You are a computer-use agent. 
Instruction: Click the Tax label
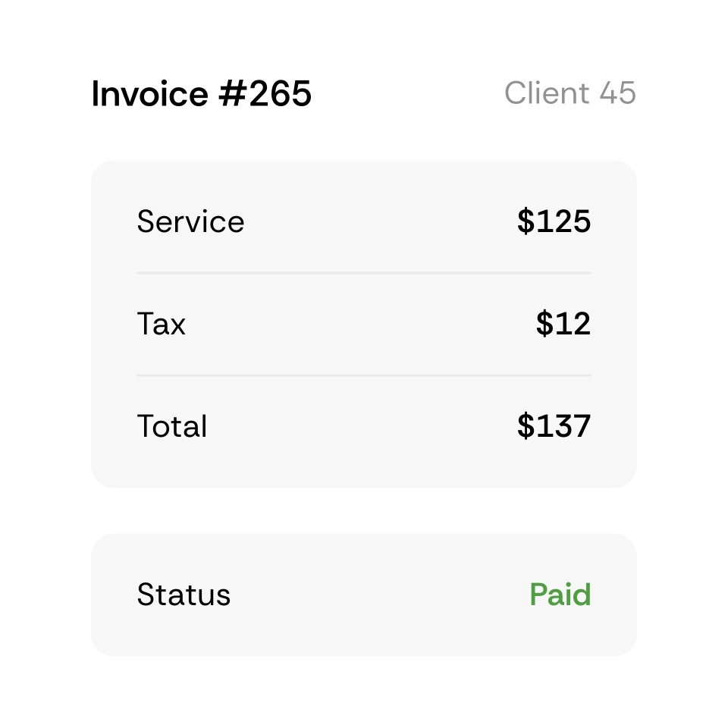click(161, 324)
